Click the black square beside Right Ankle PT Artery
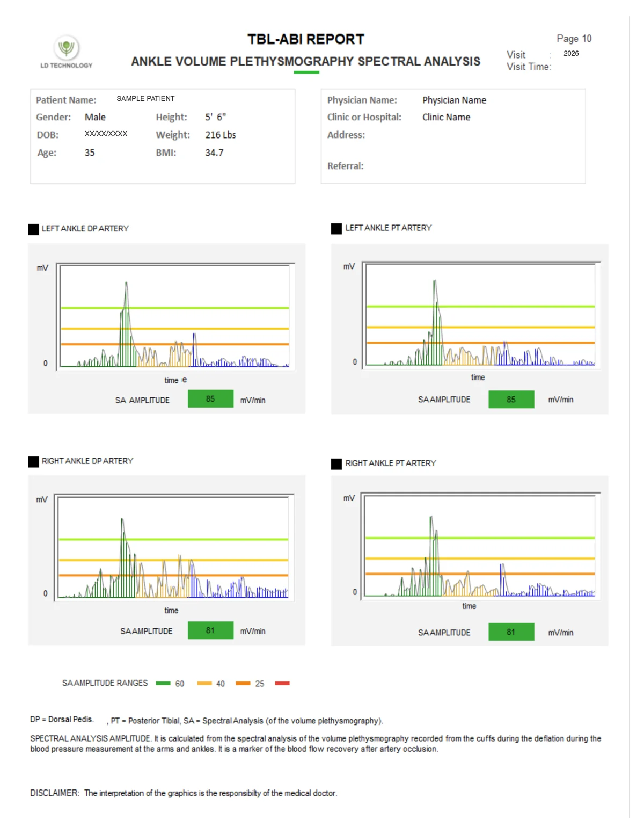Image resolution: width=644 pixels, height=834 pixels. 336,464
